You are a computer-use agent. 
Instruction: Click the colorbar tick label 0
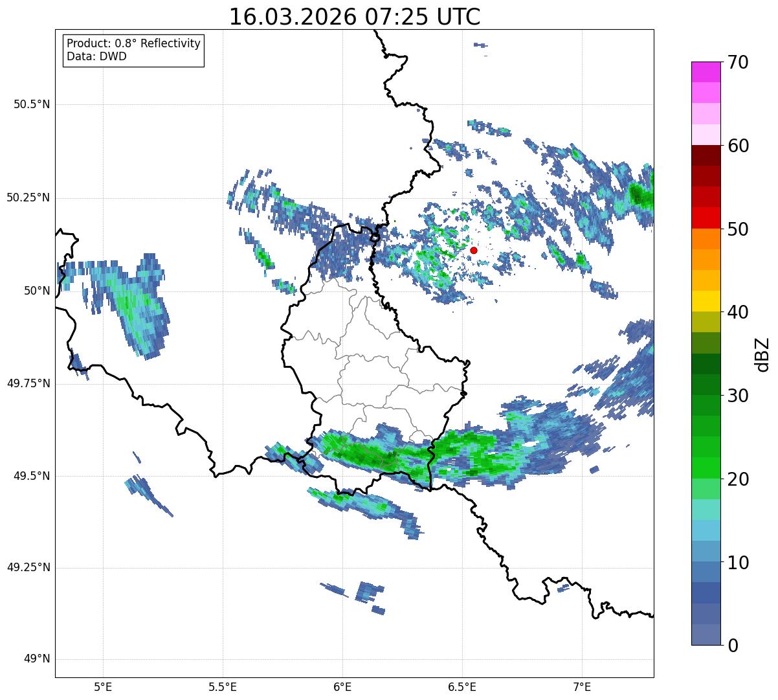[x=732, y=646]
